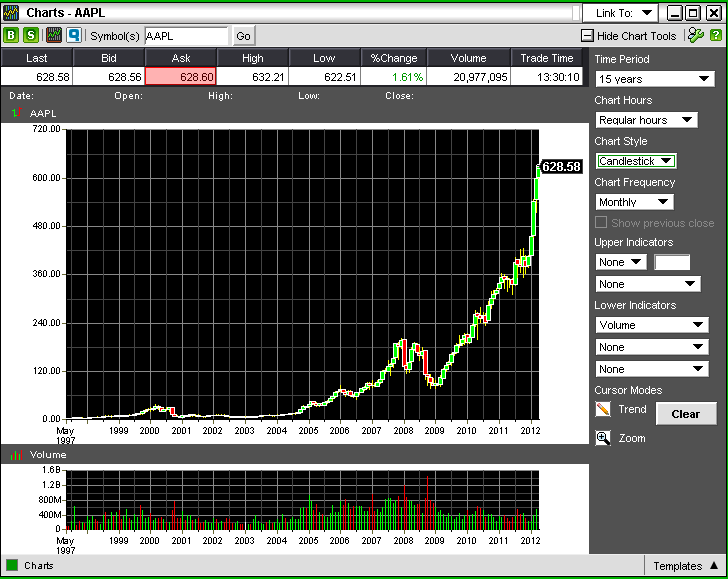Open Chart Style Candlestick dropdown
This screenshot has height=579, width=728.
[636, 161]
